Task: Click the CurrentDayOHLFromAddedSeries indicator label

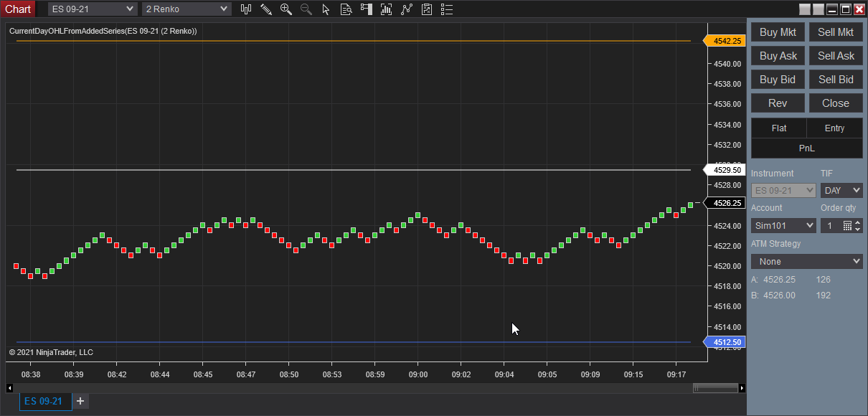Action: [103, 32]
